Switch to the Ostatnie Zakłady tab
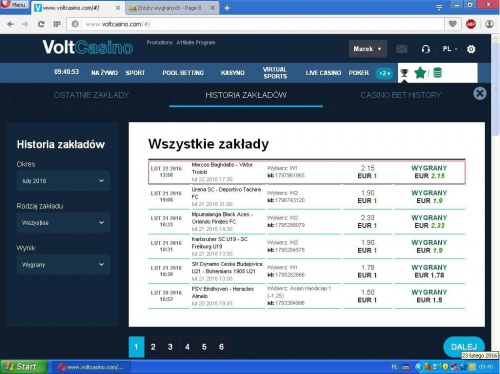This screenshot has height=374, width=500. coord(91,95)
